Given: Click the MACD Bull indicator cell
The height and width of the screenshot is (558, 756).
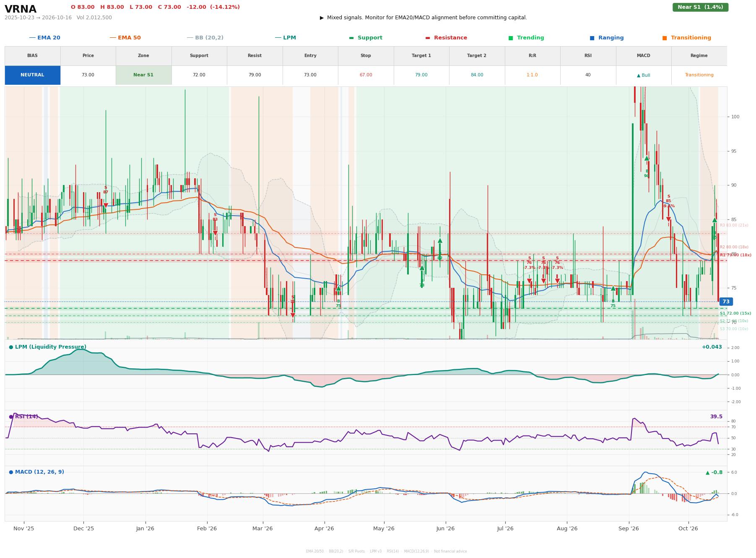Looking at the screenshot, I should coord(643,75).
